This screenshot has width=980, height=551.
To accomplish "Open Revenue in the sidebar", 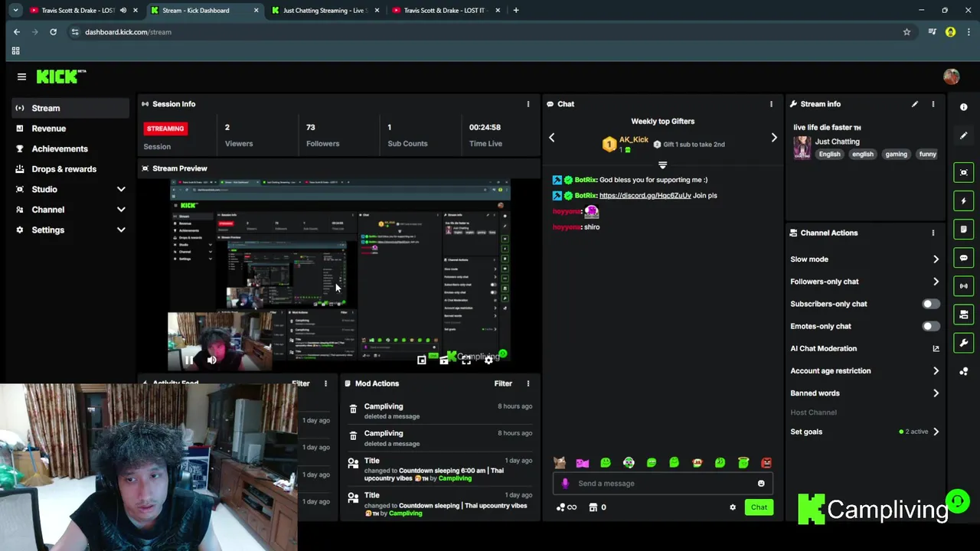I will pos(70,129).
